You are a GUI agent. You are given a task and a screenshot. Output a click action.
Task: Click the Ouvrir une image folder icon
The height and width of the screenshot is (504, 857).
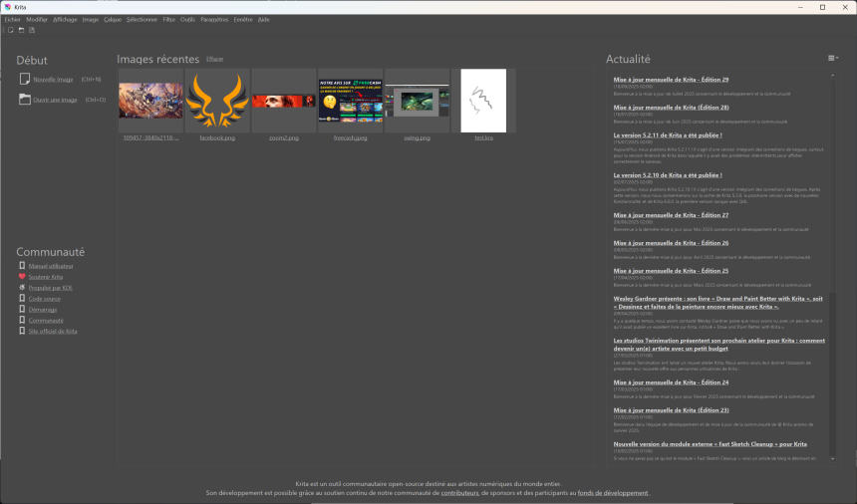[24, 100]
